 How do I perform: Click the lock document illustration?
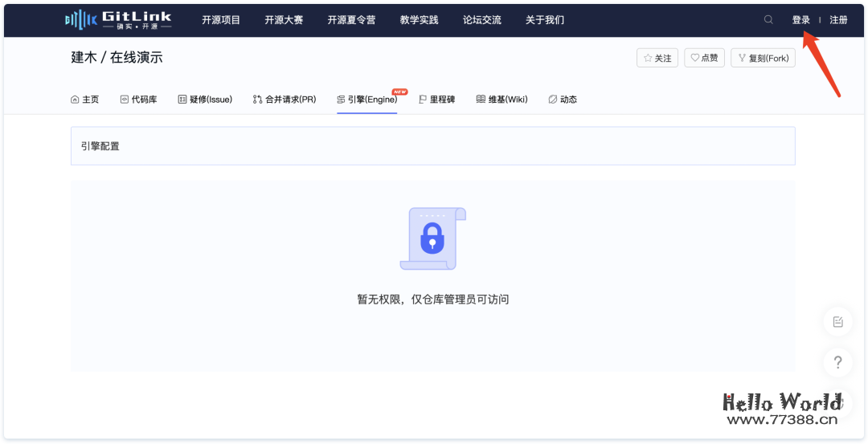point(432,238)
